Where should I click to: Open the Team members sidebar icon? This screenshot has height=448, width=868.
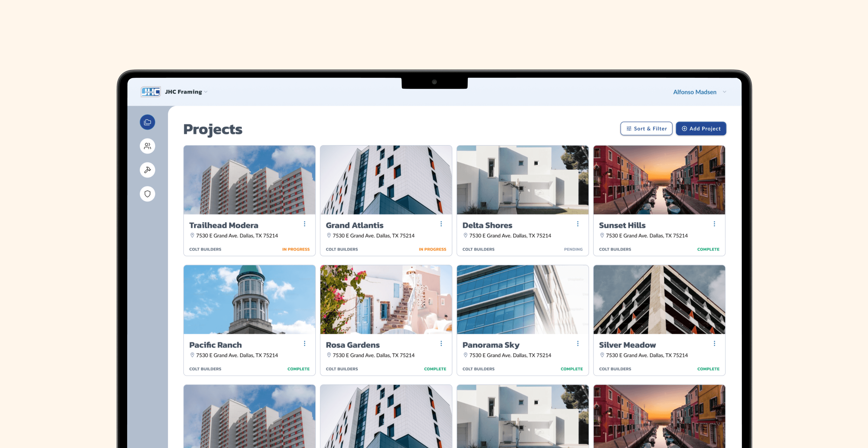147,146
